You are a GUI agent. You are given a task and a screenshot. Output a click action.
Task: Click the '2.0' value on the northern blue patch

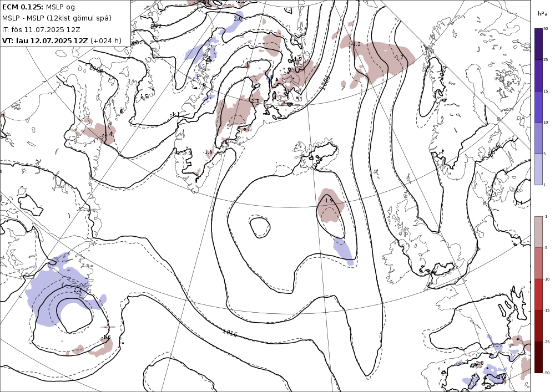tap(238, 18)
